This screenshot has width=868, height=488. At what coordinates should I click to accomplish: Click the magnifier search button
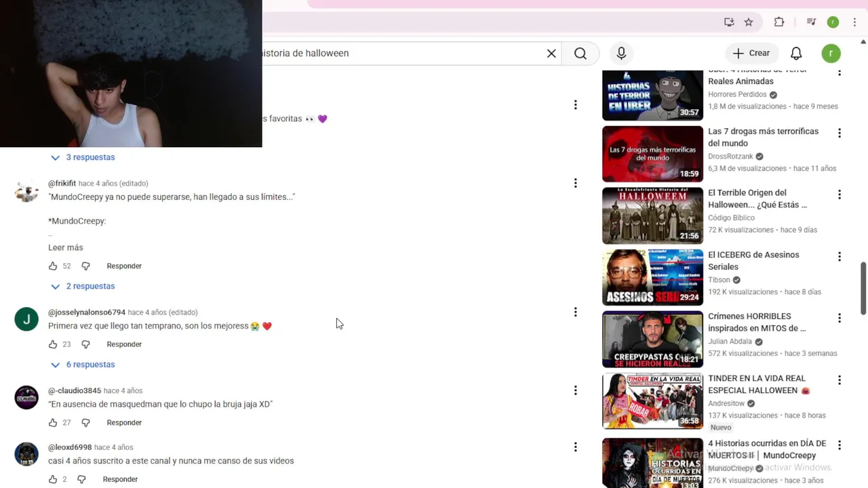click(x=580, y=54)
